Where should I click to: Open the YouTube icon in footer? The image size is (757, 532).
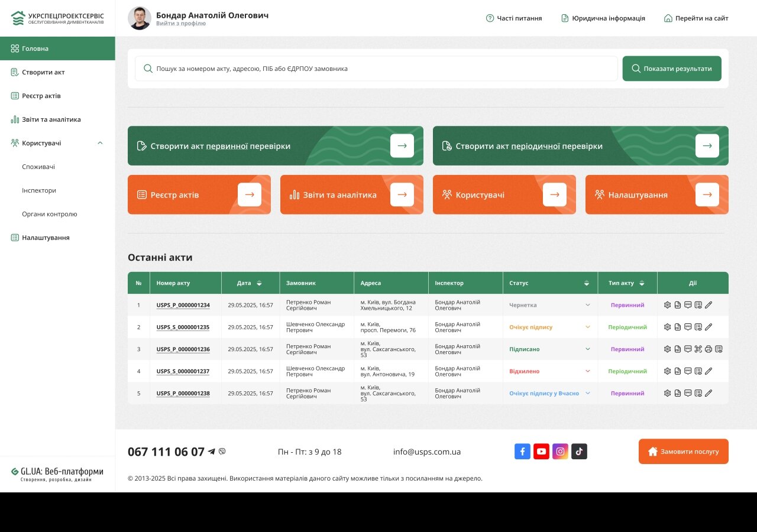click(x=541, y=452)
